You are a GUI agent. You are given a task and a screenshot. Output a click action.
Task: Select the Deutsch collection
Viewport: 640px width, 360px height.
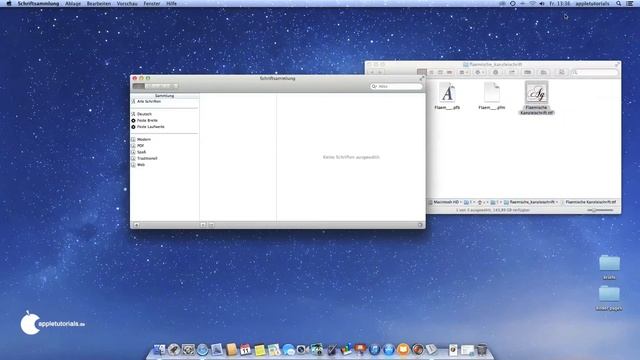tap(164, 114)
